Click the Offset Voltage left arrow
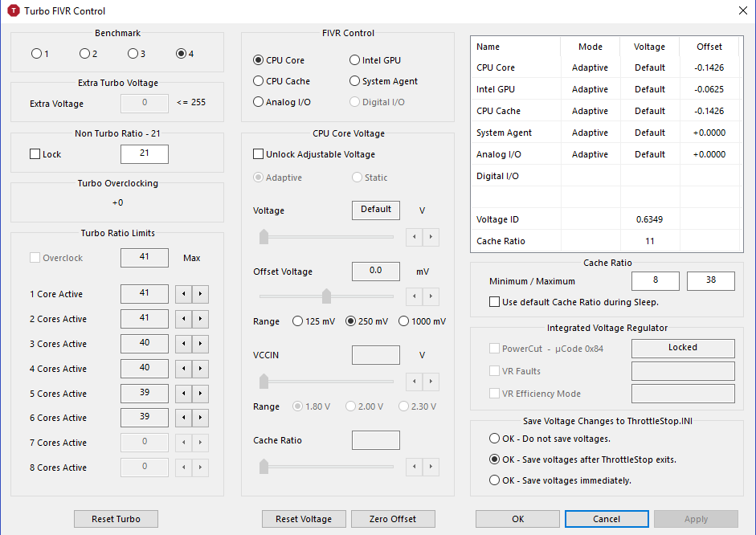 (415, 296)
